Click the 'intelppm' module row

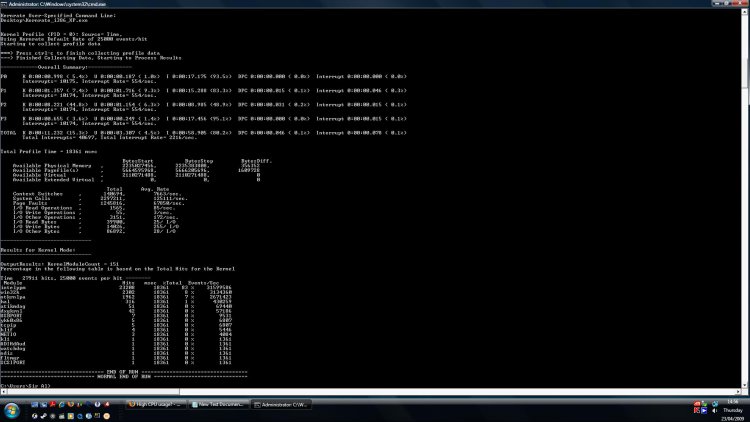pos(116,288)
